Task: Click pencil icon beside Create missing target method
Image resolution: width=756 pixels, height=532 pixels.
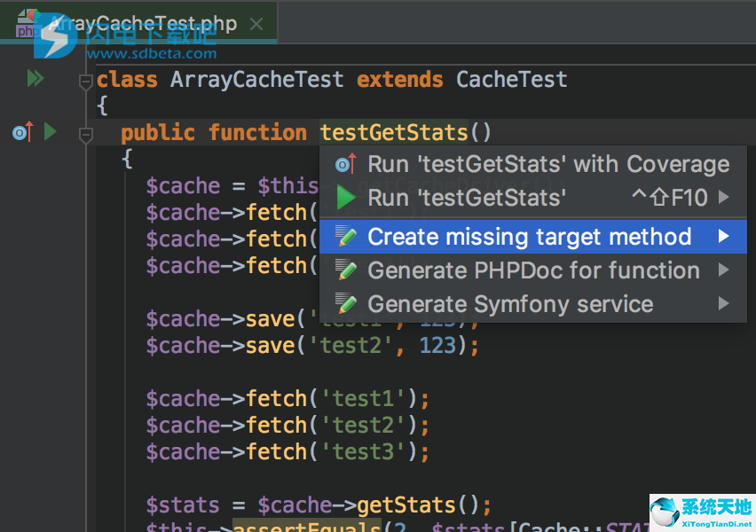Action: 346,236
